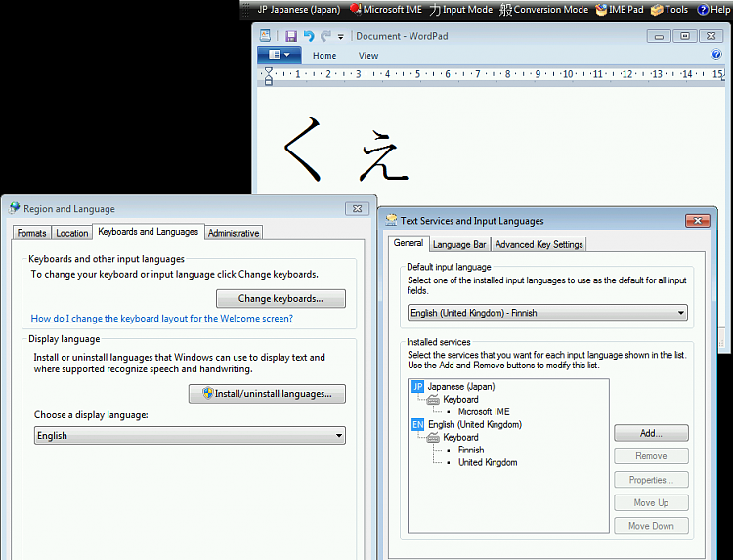Maximize the WordPad window
The height and width of the screenshot is (560, 733).
tap(685, 36)
